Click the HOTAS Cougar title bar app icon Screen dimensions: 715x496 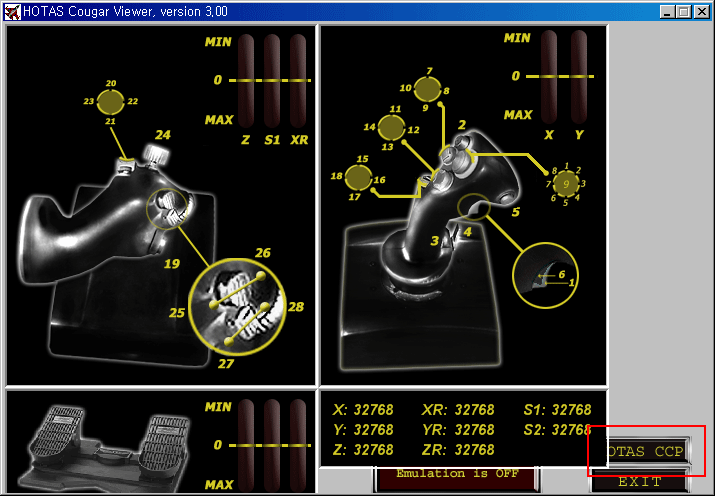12,11
